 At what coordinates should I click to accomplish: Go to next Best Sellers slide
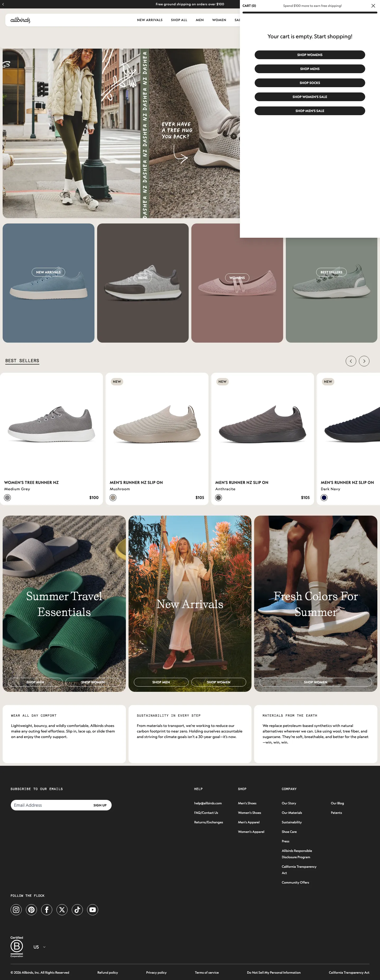364,361
